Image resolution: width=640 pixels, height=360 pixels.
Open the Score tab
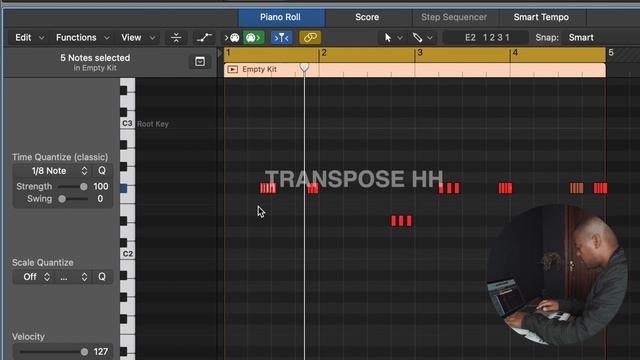tap(367, 17)
